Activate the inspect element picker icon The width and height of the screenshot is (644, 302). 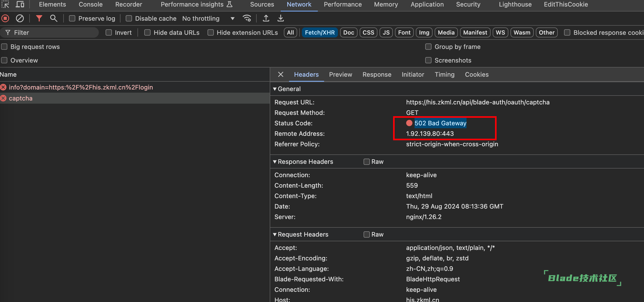pyautogui.click(x=5, y=4)
